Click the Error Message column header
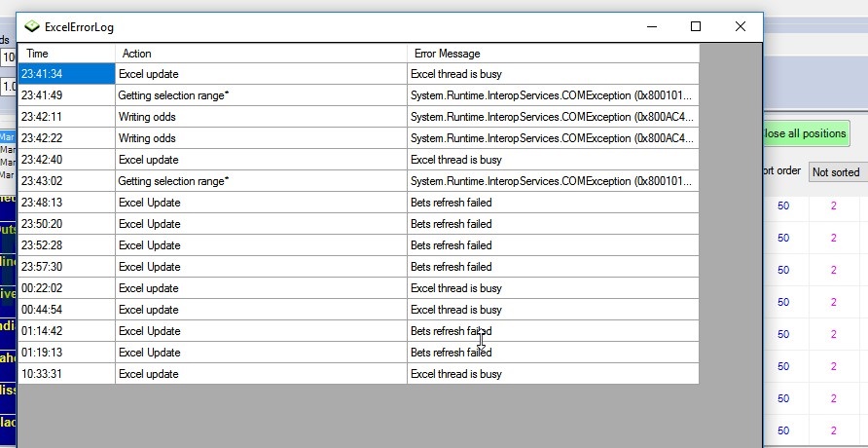Image resolution: width=868 pixels, height=448 pixels. (x=553, y=54)
